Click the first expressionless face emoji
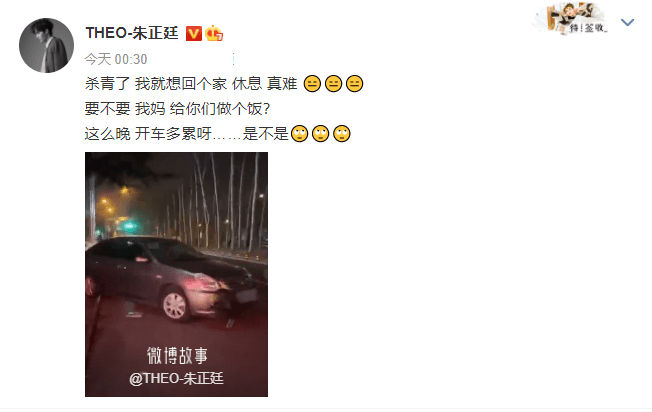652x412 pixels. 312,84
